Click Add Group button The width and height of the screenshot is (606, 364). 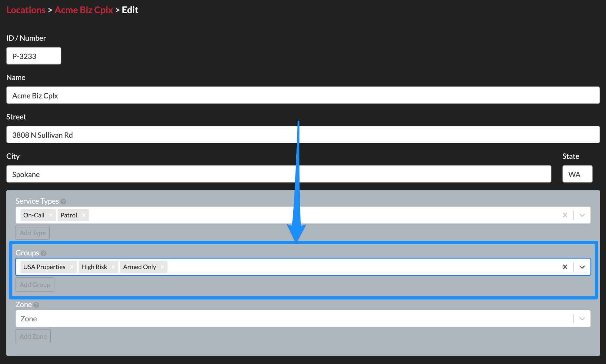click(35, 284)
